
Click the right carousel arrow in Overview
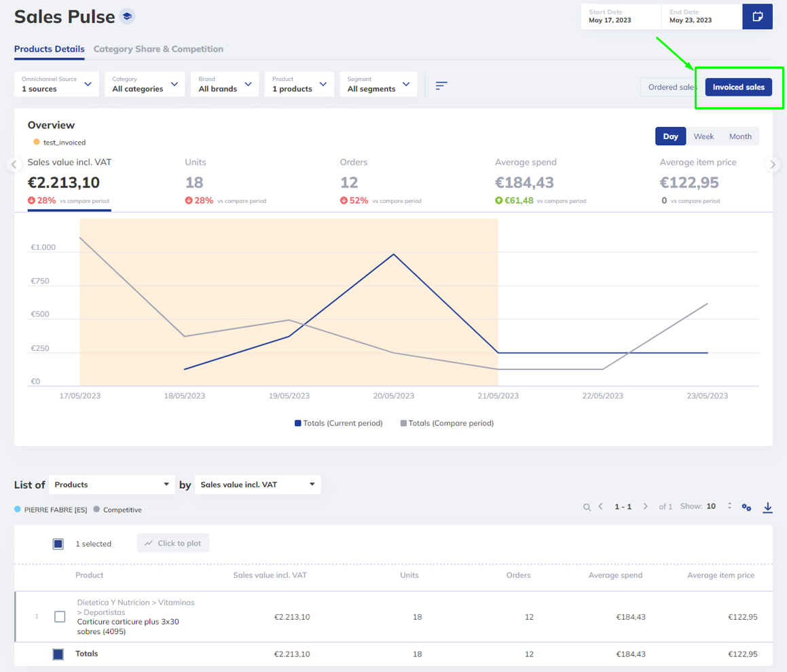coord(773,164)
